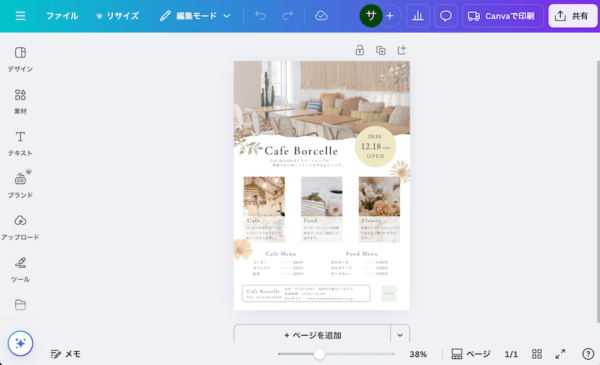Viewport: 600px width, 365px height.
Task: Select the 12.18 OPEN yellow circle
Action: [375, 147]
